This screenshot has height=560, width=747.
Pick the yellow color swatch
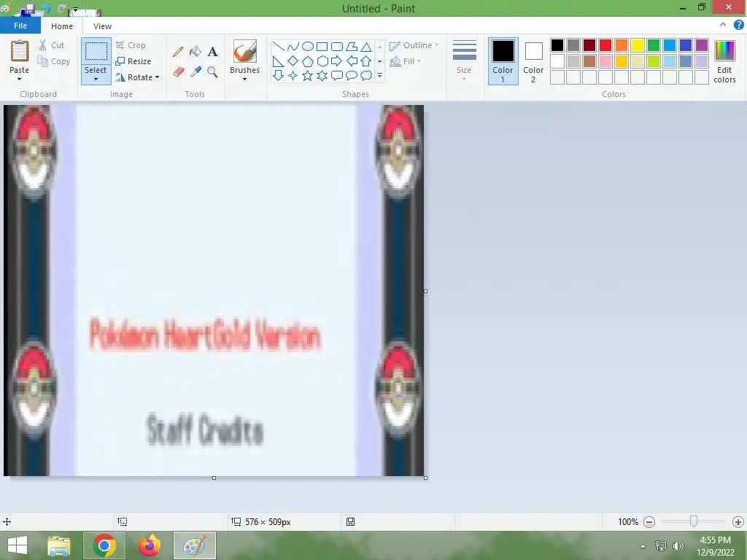tap(638, 45)
